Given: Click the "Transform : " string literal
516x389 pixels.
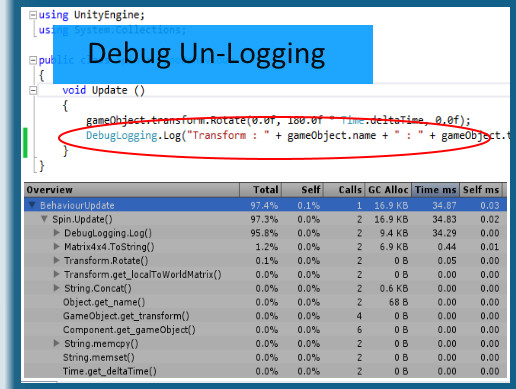Looking at the screenshot, I should click(x=228, y=135).
